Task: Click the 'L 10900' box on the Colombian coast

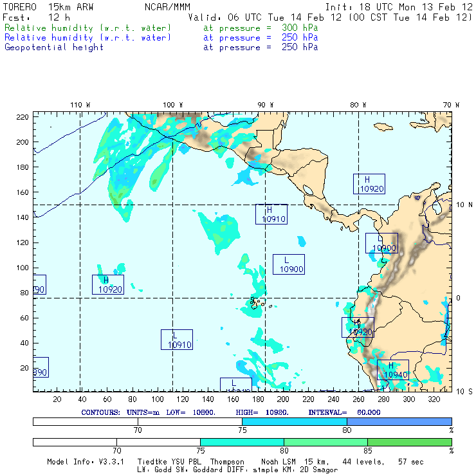Action: (381, 243)
